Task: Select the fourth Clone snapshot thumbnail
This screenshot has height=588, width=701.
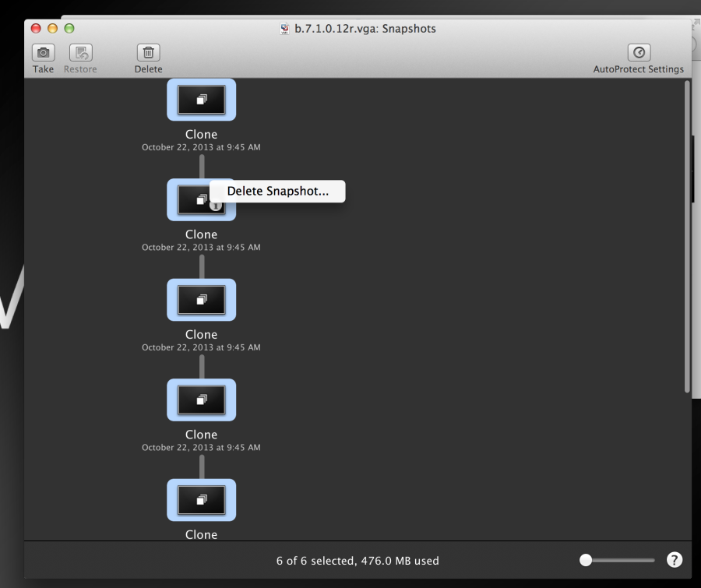Action: pyautogui.click(x=202, y=400)
